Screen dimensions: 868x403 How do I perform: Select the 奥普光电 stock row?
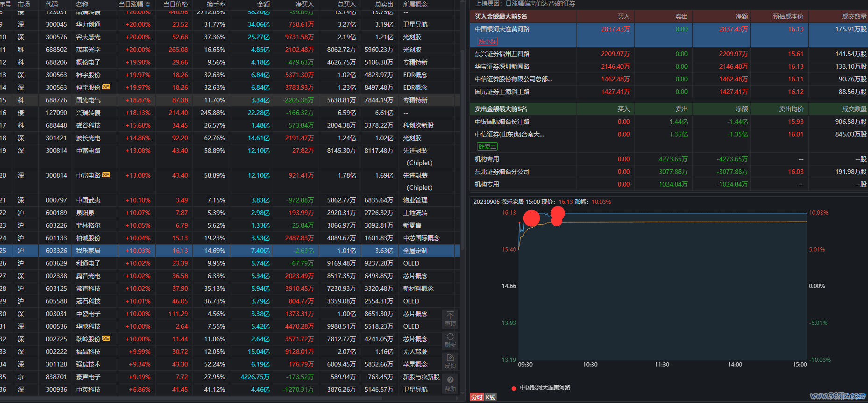(x=230, y=276)
